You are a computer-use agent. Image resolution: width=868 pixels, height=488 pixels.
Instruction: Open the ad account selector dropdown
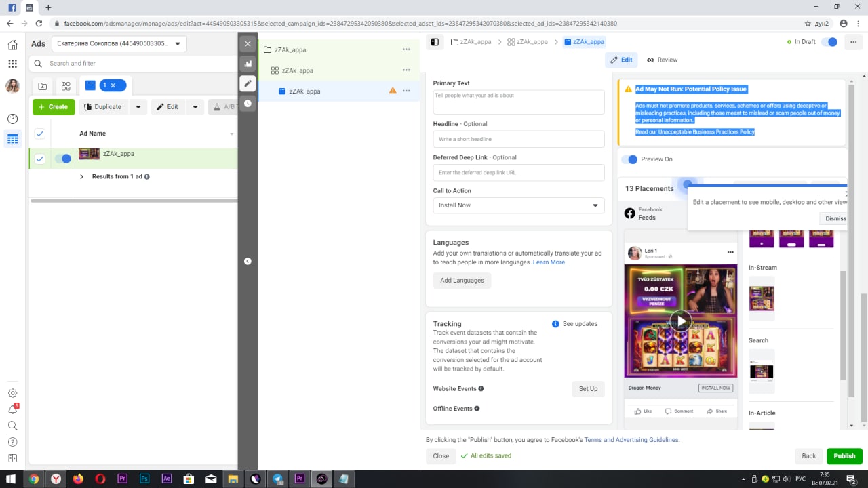point(119,44)
